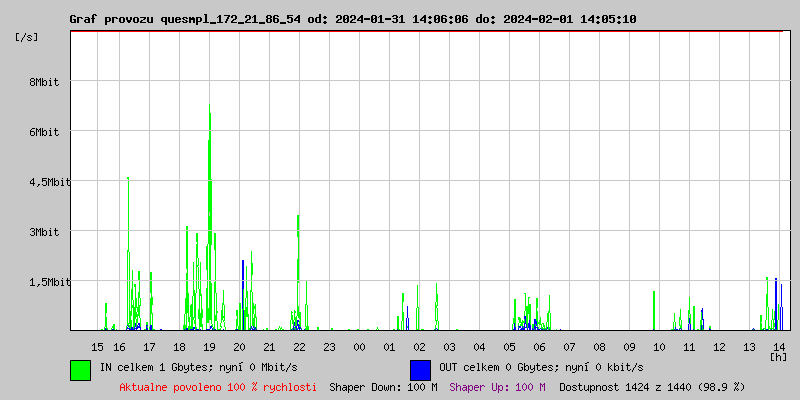This screenshot has width=800, height=400.
Task: Click the 3Mbit y-axis label
Action: coord(44,232)
